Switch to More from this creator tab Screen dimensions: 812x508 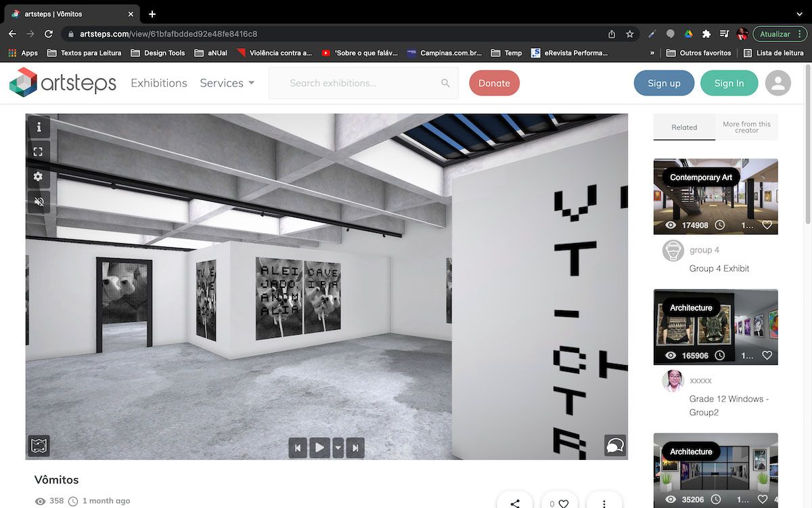click(x=746, y=127)
